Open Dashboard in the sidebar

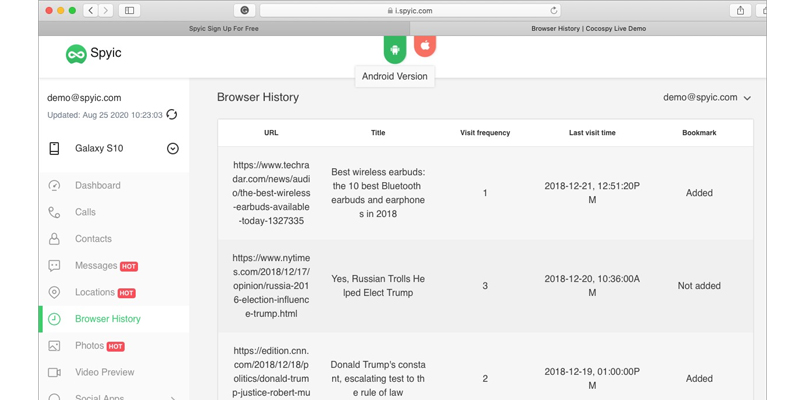coord(97,186)
